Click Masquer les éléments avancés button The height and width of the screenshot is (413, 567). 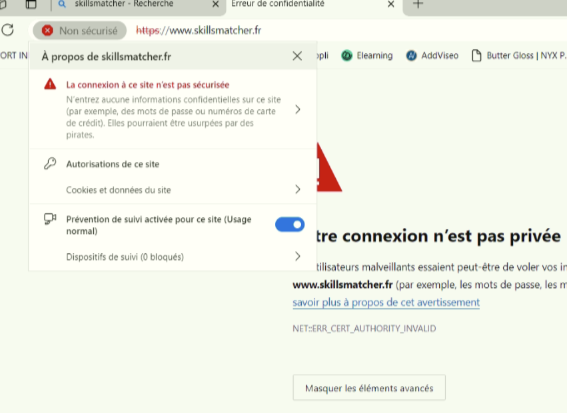point(369,388)
